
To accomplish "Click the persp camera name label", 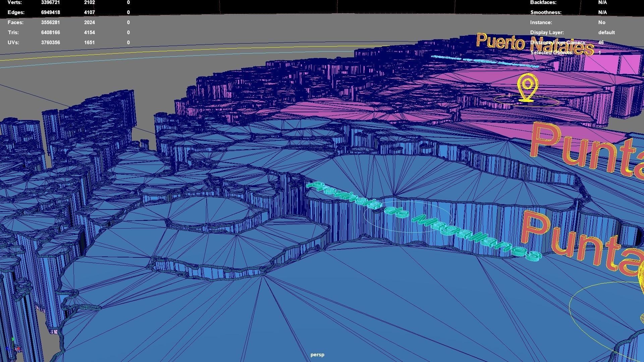I will (317, 355).
